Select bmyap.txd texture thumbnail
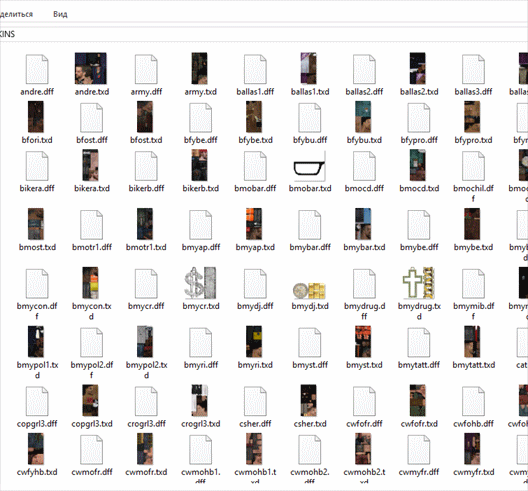Screen dimensions: 528x491 pos(254,224)
